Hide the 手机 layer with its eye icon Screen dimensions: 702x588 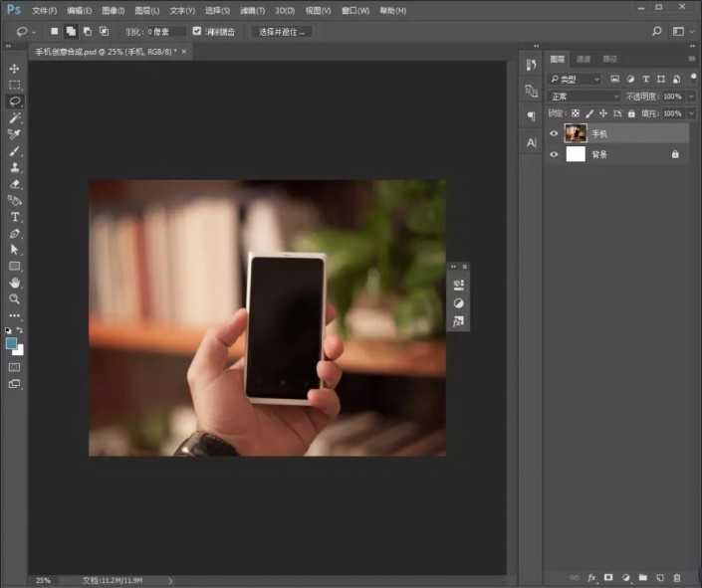[555, 133]
